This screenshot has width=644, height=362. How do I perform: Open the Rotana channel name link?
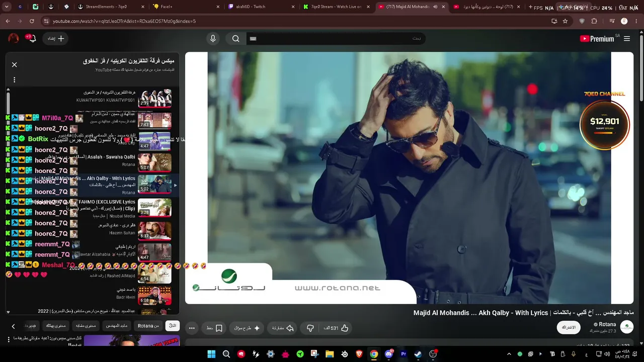pyautogui.click(x=607, y=324)
